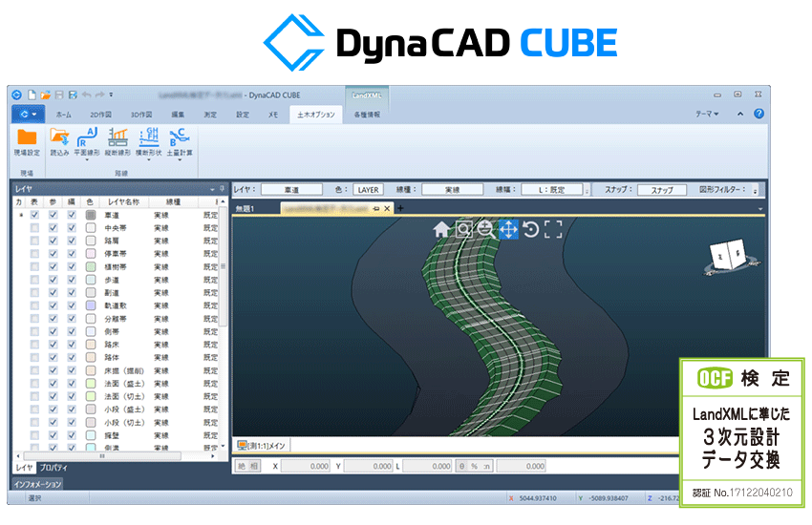The width and height of the screenshot is (812, 525).
Task: Click the home view icon in the viewport
Action: [x=441, y=229]
